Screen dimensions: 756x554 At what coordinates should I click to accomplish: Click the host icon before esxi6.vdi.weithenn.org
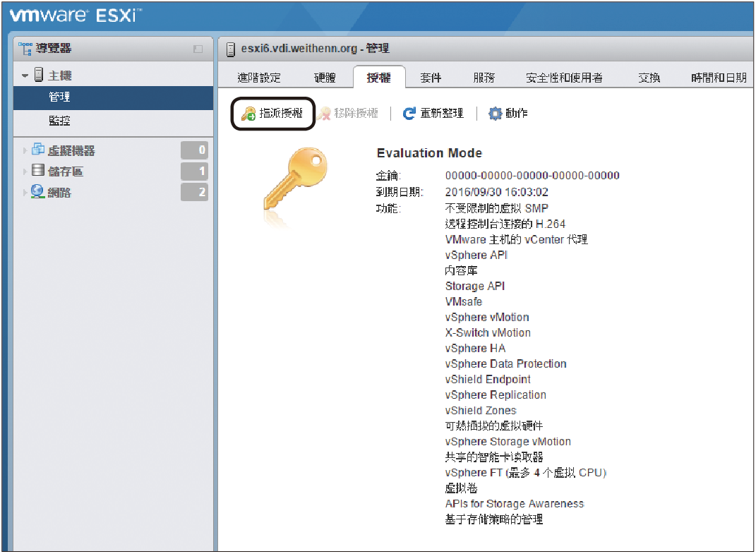pos(231,49)
